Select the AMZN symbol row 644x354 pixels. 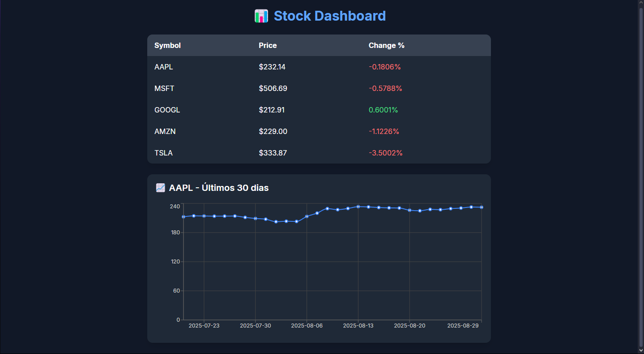point(165,131)
